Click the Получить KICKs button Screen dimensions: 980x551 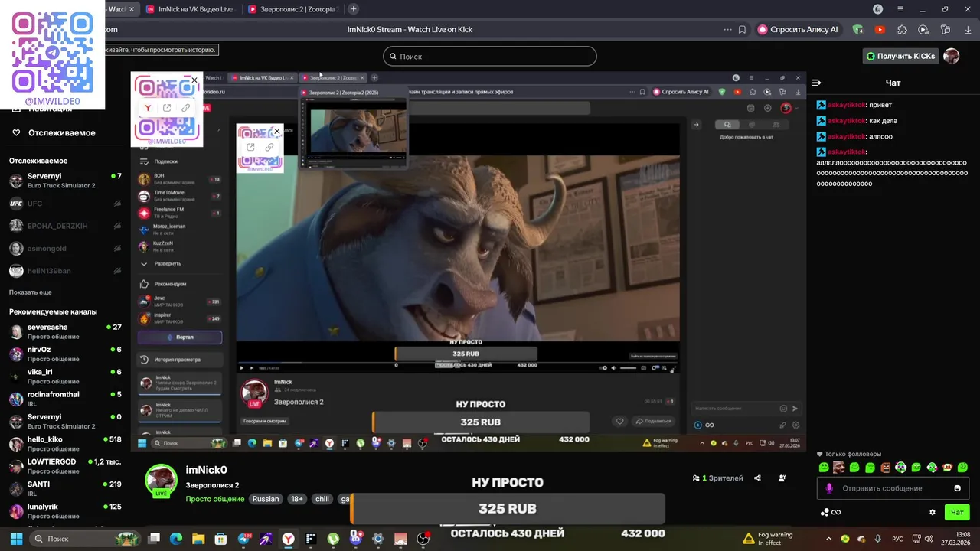coord(900,56)
